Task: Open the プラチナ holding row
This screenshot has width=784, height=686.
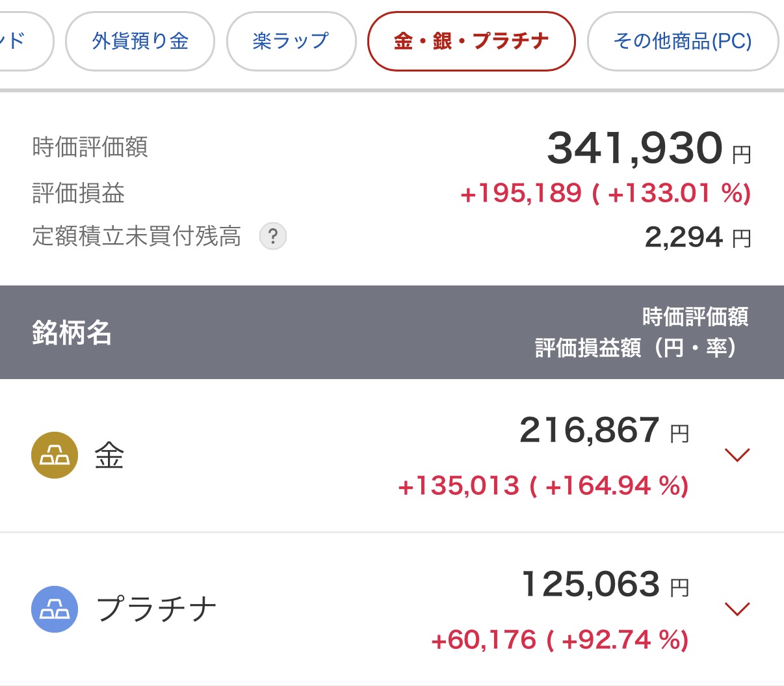Action: (392, 609)
